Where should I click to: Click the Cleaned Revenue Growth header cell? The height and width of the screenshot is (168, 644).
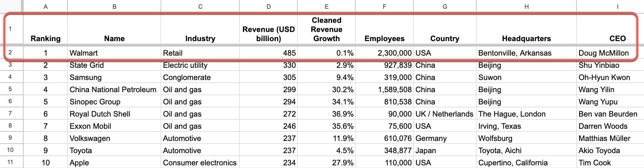click(x=326, y=29)
